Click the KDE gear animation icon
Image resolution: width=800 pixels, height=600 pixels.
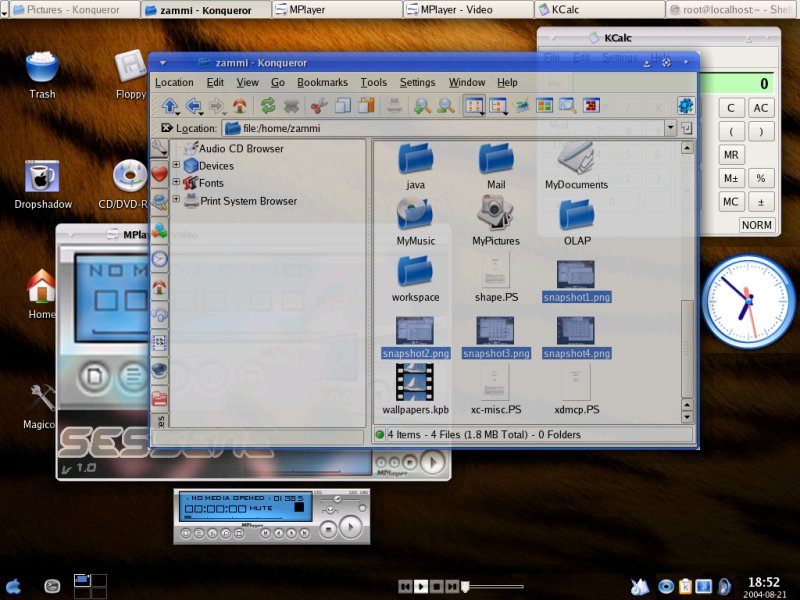click(686, 106)
